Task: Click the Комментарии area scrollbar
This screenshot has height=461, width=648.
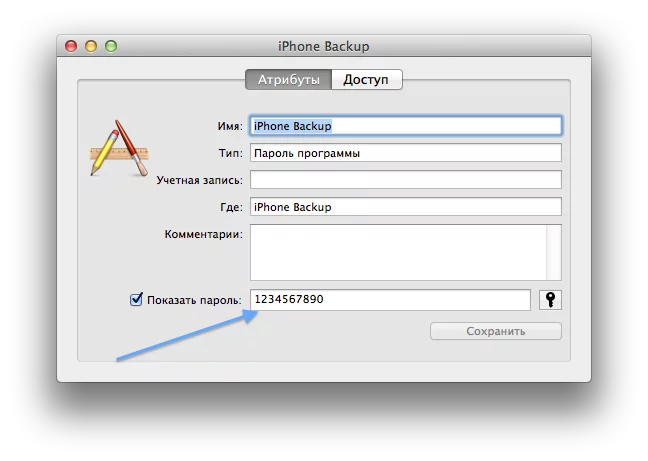Action: tap(554, 252)
